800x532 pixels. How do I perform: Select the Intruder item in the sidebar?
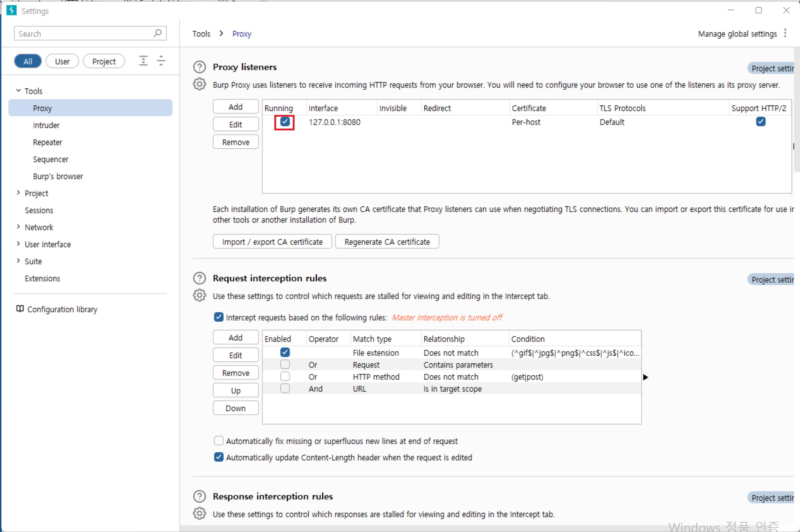pos(46,125)
